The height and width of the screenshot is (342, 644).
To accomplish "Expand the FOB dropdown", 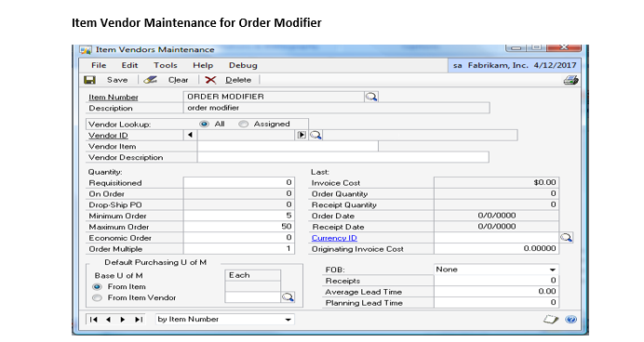I will [553, 270].
